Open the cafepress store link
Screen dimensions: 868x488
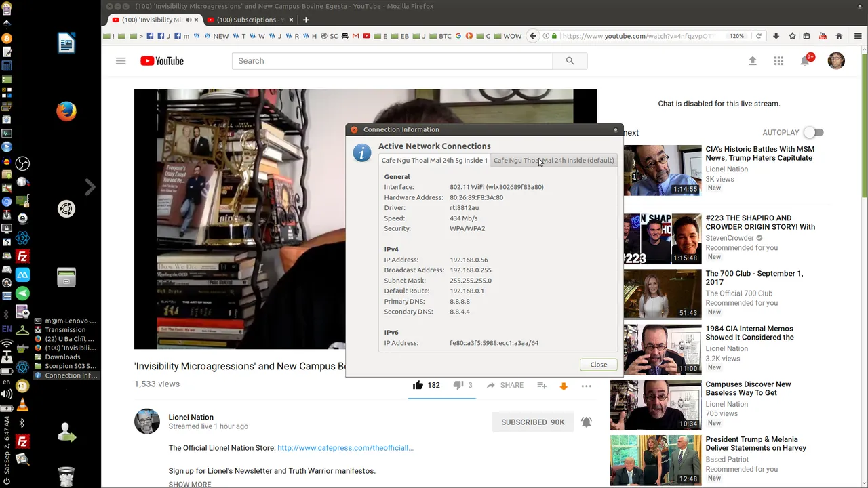[x=345, y=448]
